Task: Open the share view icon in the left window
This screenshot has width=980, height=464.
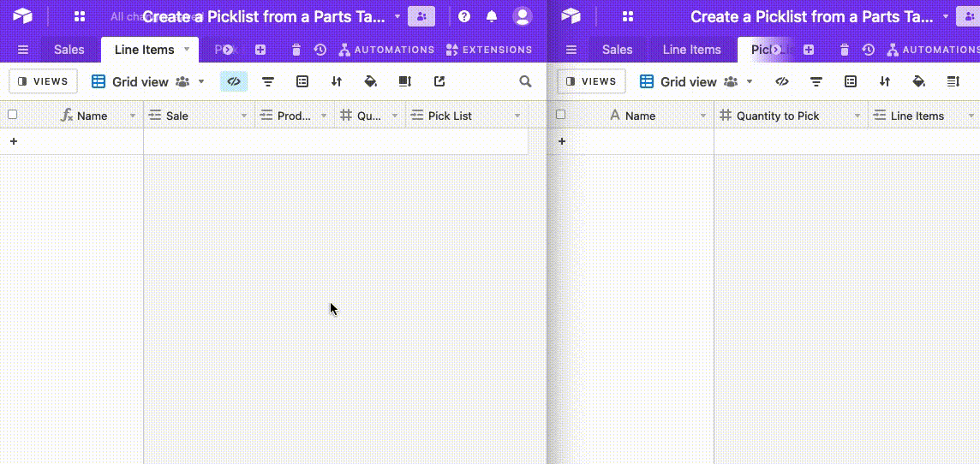Action: click(x=439, y=82)
